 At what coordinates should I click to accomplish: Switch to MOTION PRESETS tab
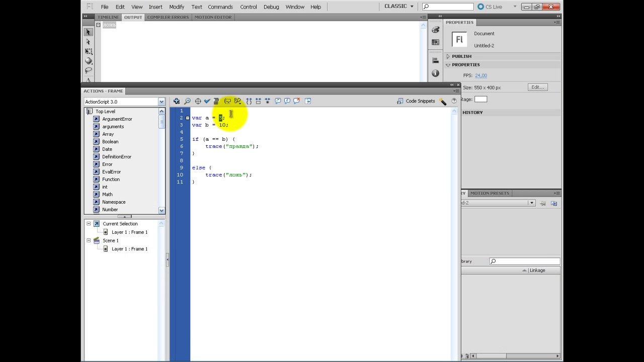[490, 193]
